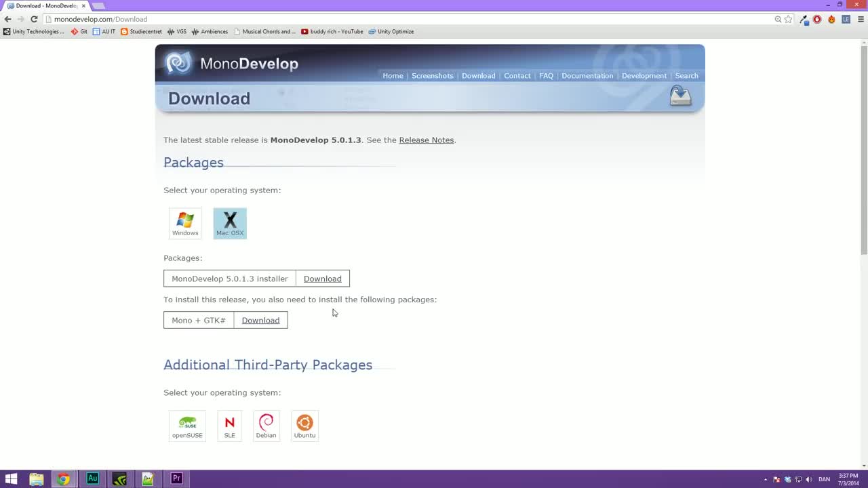Open the Studiecentret bookmark
This screenshot has height=488, width=868.
(x=142, y=32)
